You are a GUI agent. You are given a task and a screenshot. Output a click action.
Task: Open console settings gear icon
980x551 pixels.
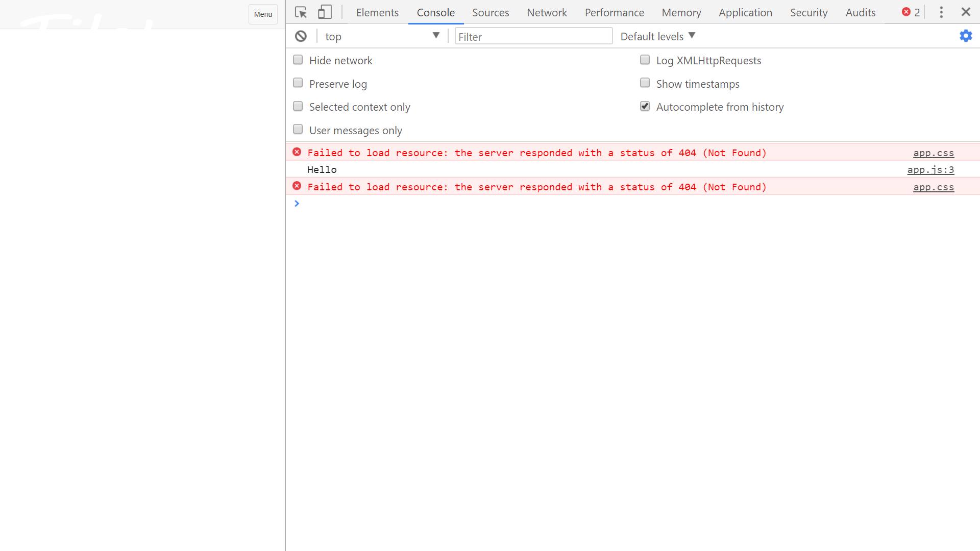966,36
